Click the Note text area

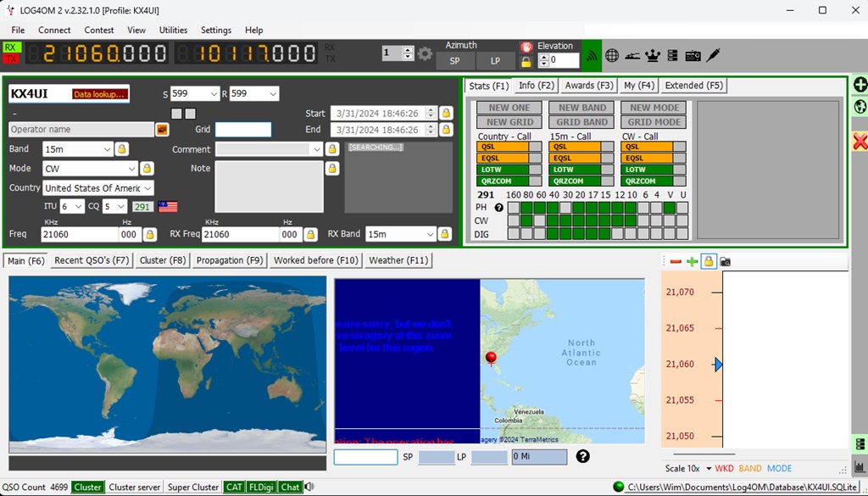tap(269, 187)
